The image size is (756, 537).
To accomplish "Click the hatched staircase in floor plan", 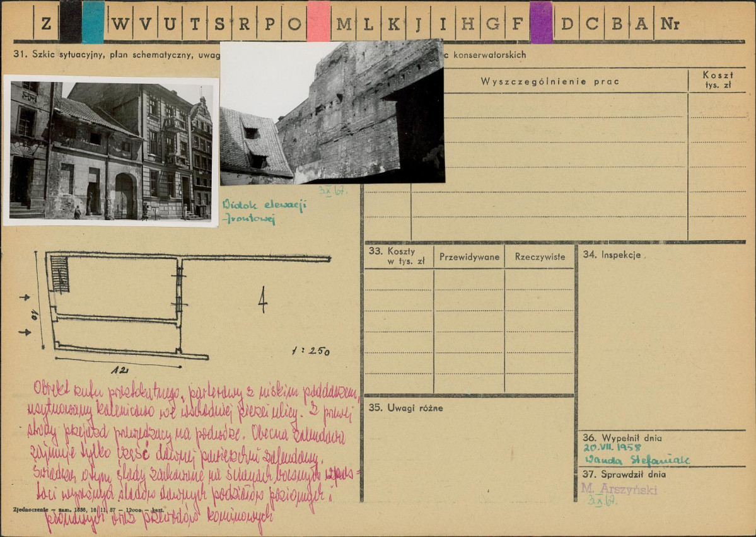I will [60, 274].
